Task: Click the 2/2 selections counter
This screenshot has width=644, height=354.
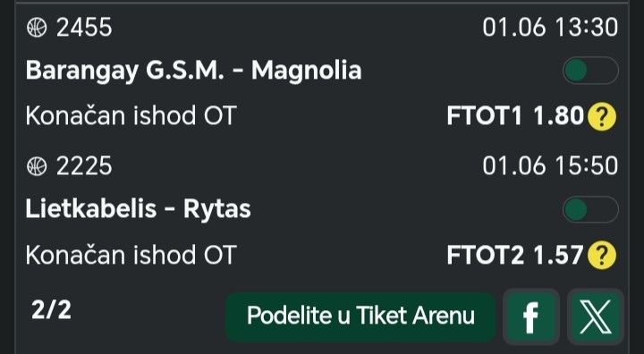Action: coord(51,310)
